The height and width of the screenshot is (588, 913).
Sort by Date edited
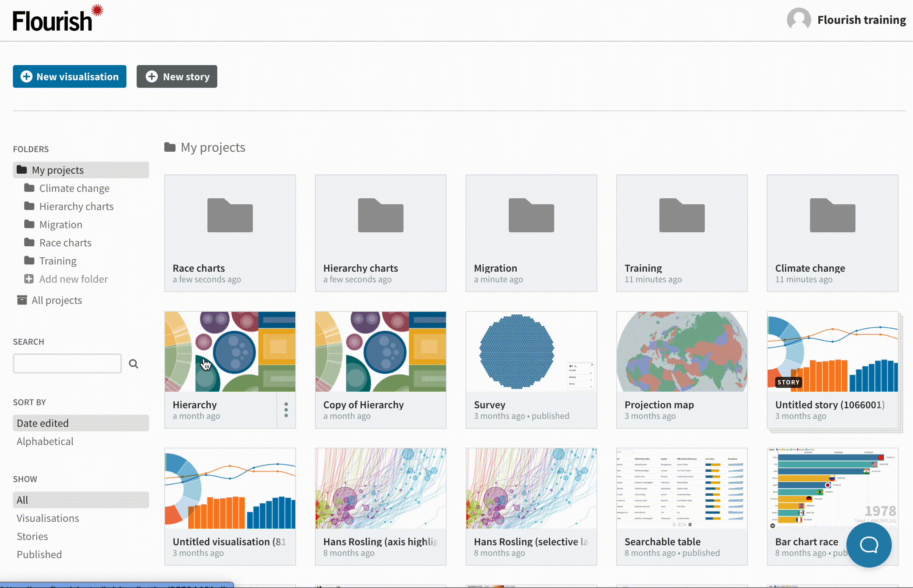point(81,423)
